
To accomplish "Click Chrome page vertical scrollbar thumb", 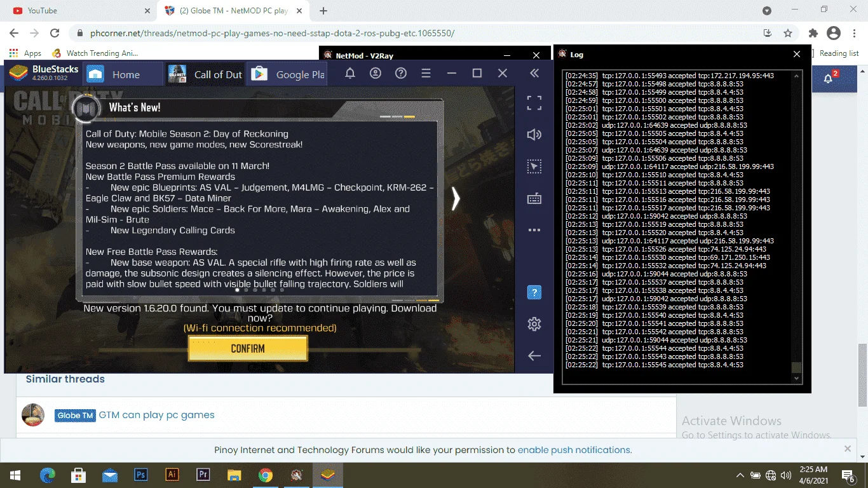I will [862, 375].
